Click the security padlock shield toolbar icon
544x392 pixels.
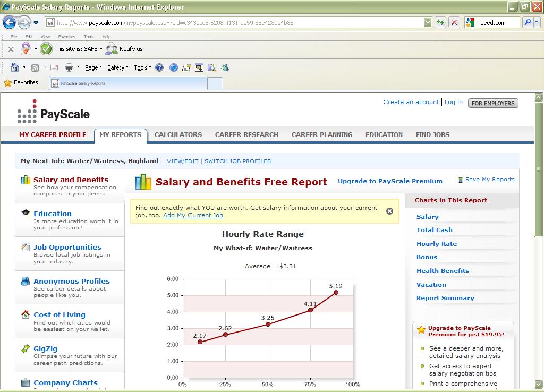click(25, 49)
